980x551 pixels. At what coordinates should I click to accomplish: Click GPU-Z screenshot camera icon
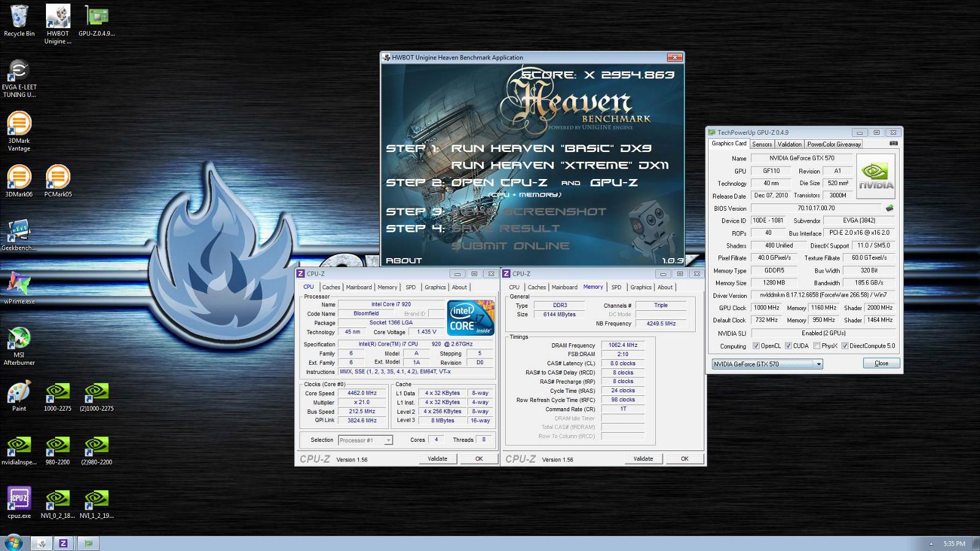tap(894, 143)
